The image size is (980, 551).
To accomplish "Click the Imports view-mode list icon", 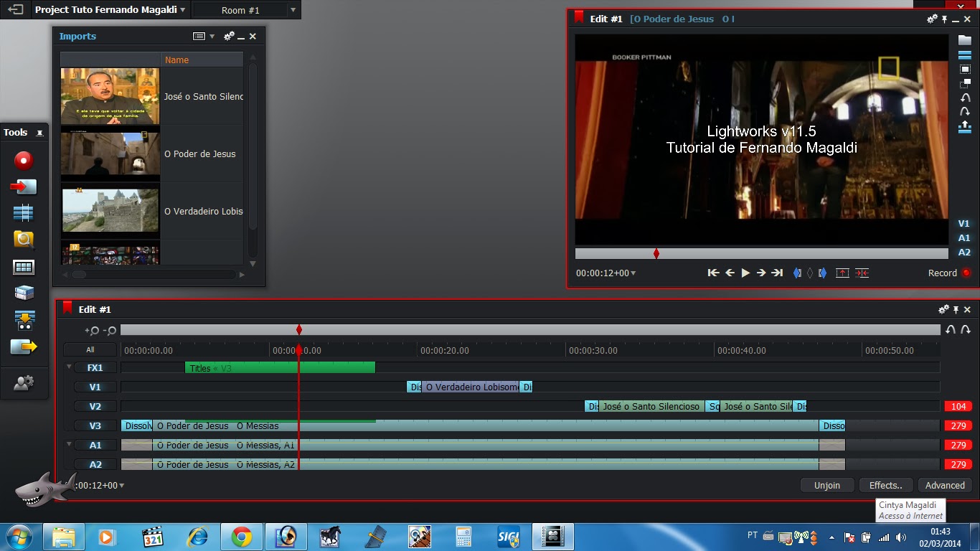I will tap(199, 36).
